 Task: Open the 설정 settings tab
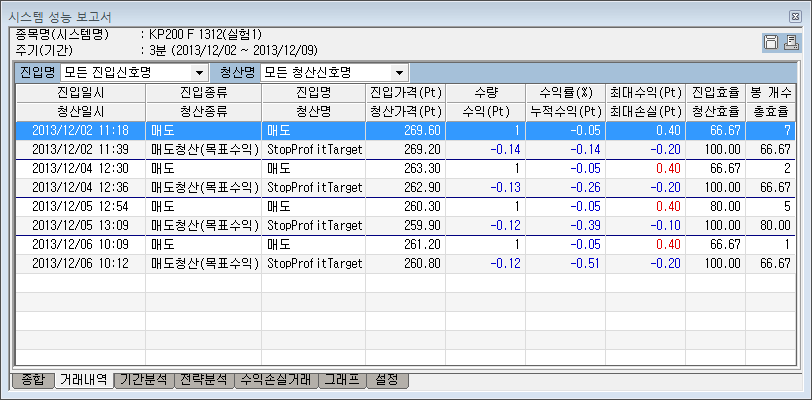point(387,380)
